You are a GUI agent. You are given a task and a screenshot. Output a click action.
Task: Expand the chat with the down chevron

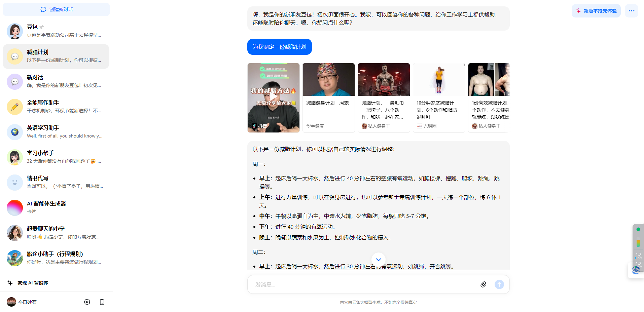[x=378, y=259]
